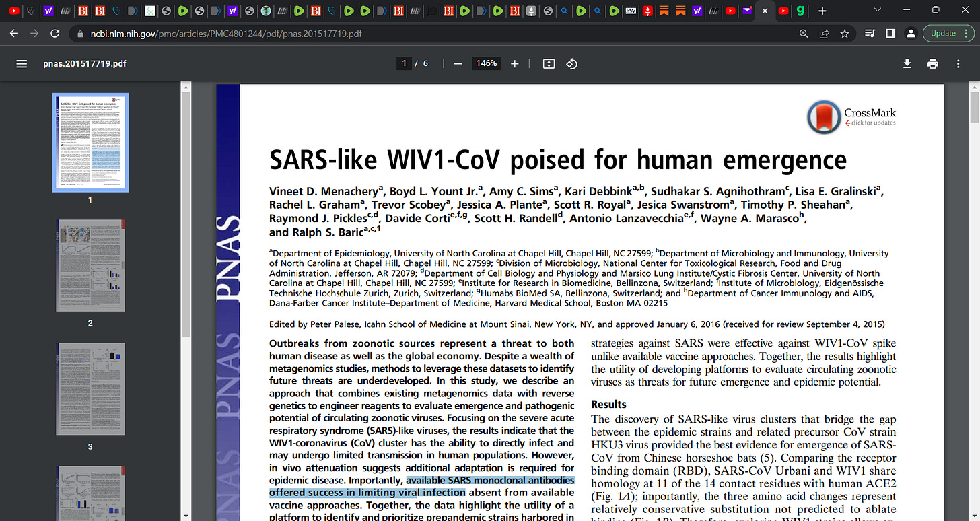Zoom out the PDF with the minus button
The width and height of the screenshot is (980, 521).
[x=458, y=63]
